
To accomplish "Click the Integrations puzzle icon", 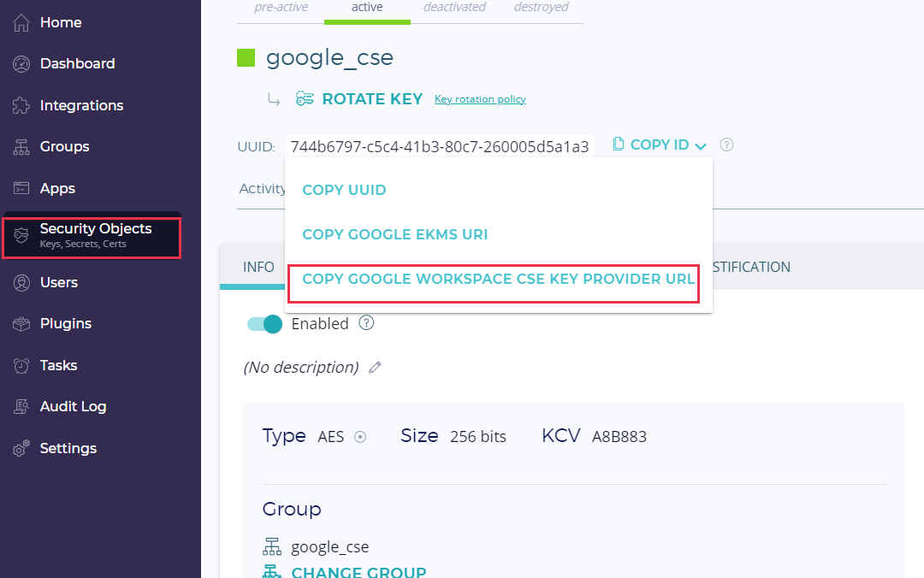I will (21, 106).
